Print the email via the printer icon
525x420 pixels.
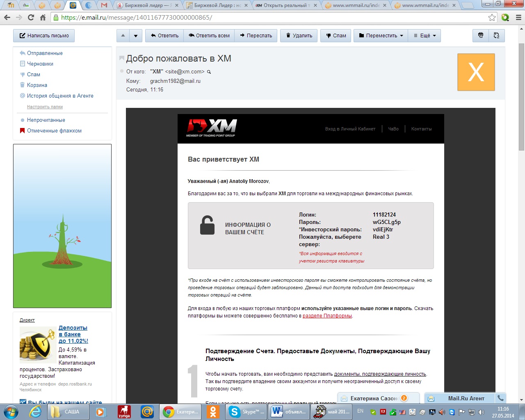481,36
